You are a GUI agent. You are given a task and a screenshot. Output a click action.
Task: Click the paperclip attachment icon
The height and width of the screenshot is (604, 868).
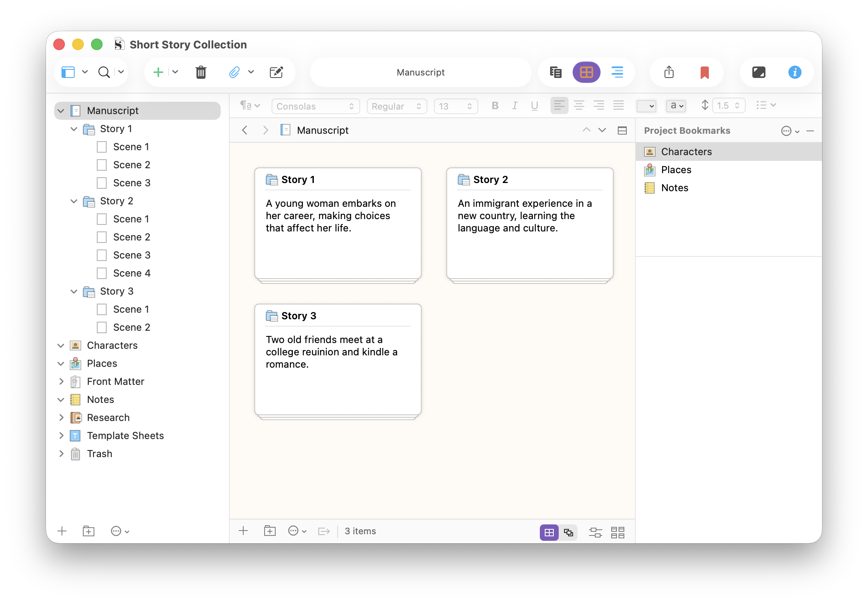[x=234, y=73]
